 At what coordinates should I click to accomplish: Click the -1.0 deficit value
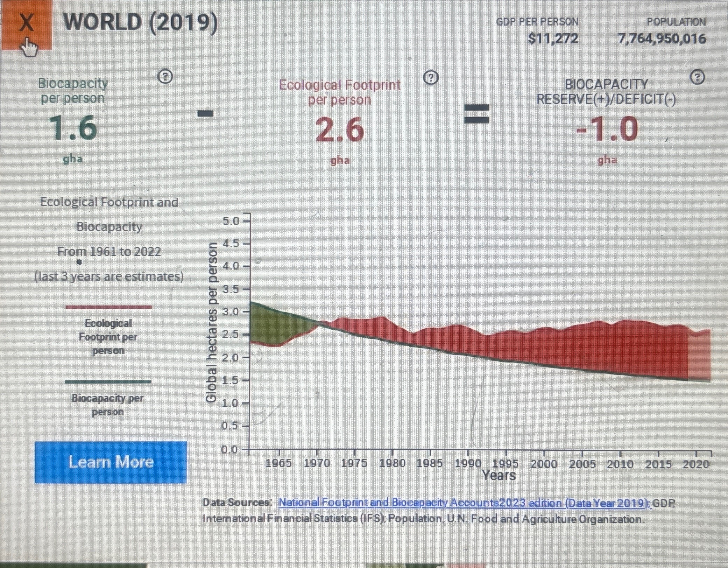click(x=607, y=129)
